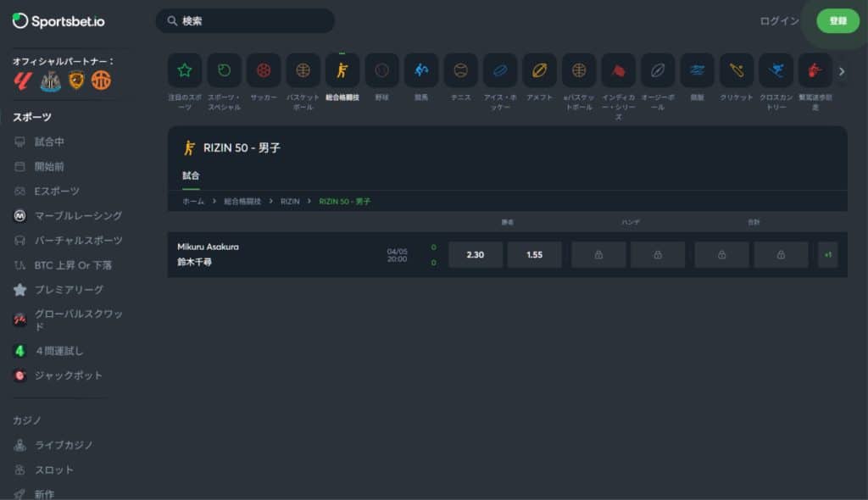Go to ホーム in breadcrumb

tap(193, 202)
